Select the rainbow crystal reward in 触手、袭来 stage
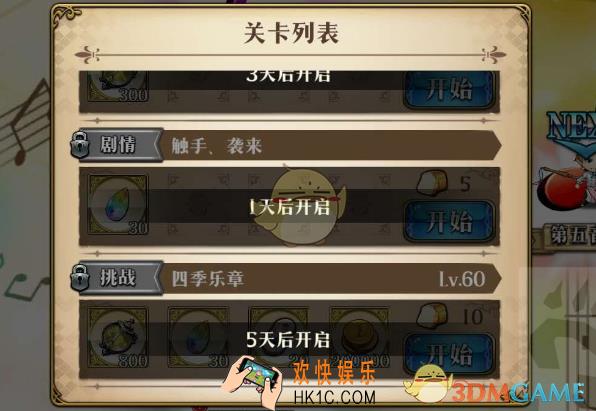 point(118,204)
